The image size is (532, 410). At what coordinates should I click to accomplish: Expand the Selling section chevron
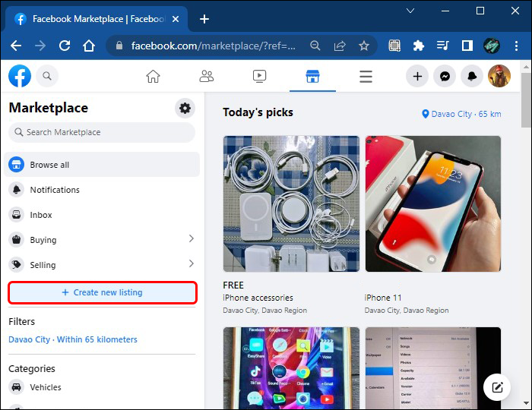click(x=192, y=263)
